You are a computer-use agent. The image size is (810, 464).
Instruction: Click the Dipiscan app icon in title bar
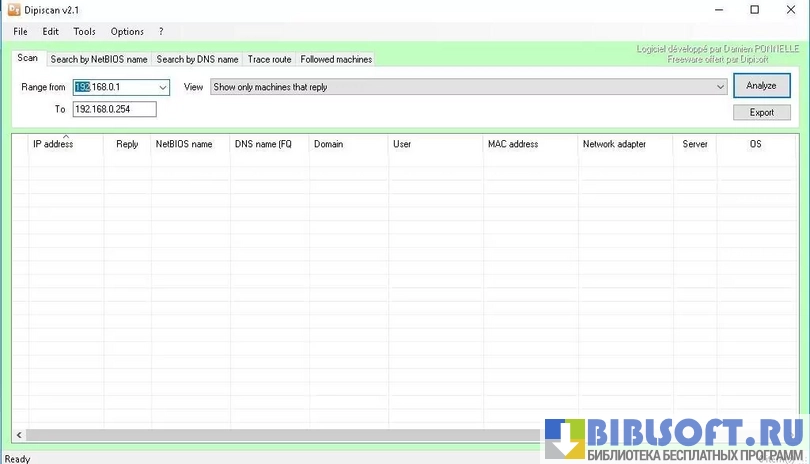tap(14, 10)
